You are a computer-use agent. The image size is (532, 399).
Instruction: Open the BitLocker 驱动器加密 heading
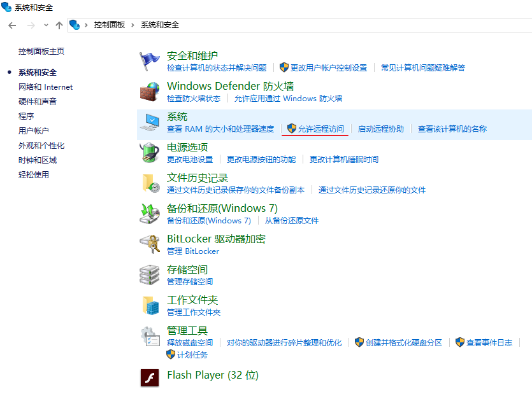tap(216, 239)
